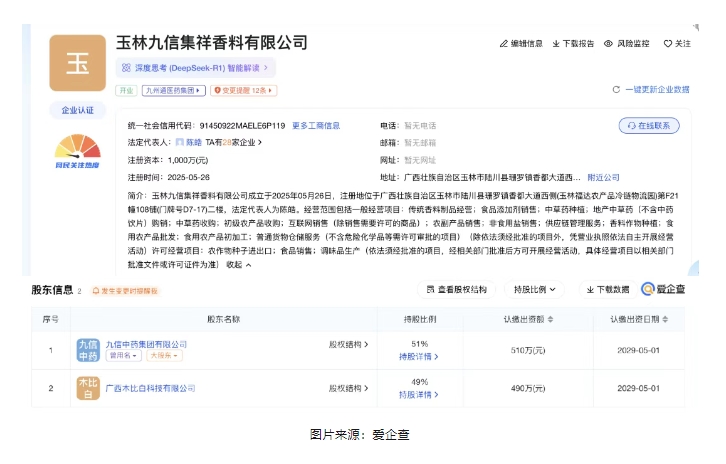Viewport: 726px width, 464px height.
Task: Click 490万(元) contribution cell
Action: (528, 389)
